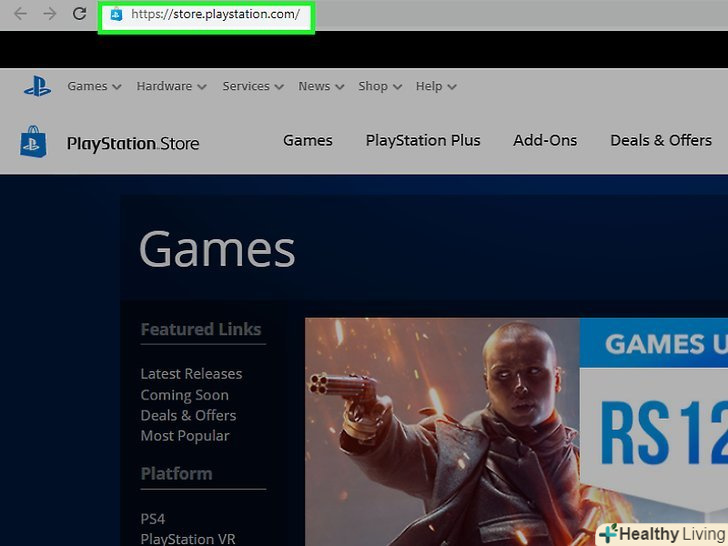
Task: Select the Deals & Offers tab
Action: [661, 140]
